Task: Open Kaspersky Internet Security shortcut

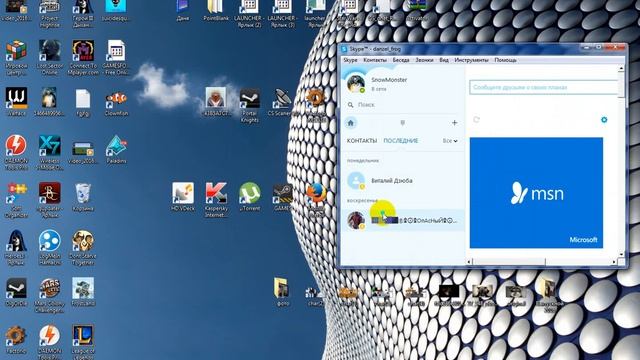Action: tap(216, 200)
